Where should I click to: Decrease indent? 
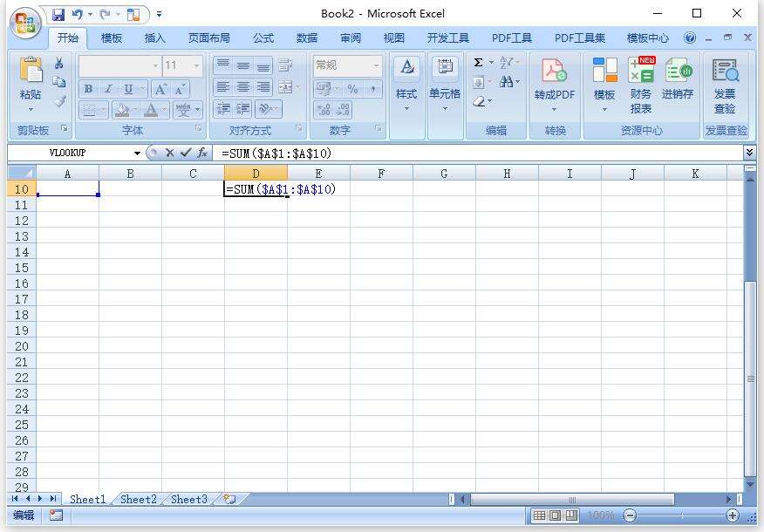(223, 109)
